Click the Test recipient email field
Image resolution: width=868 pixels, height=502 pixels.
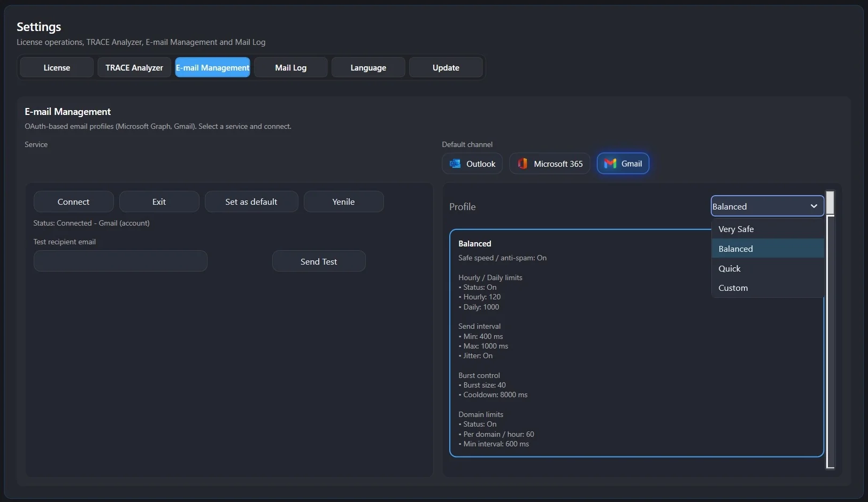[x=120, y=261]
